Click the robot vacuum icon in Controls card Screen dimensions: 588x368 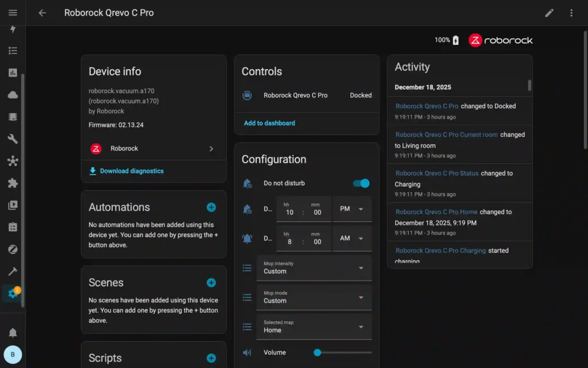click(x=247, y=95)
